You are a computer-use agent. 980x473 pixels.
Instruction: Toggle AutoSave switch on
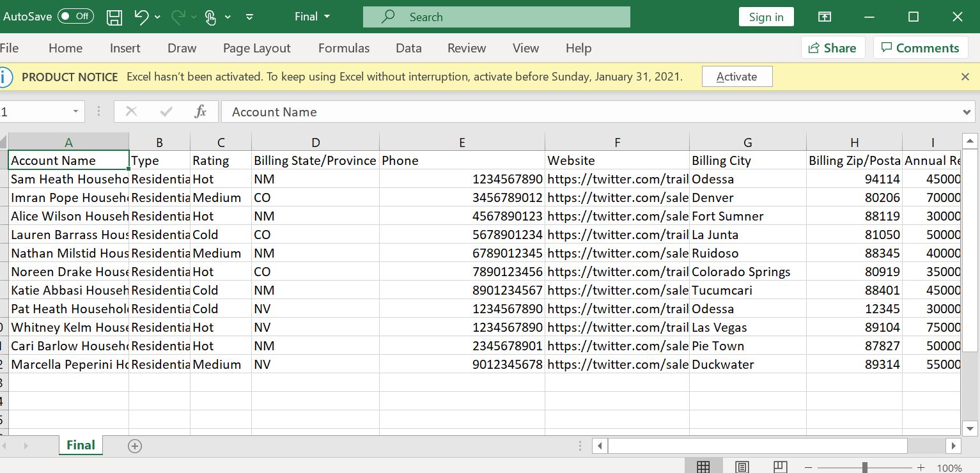[75, 17]
